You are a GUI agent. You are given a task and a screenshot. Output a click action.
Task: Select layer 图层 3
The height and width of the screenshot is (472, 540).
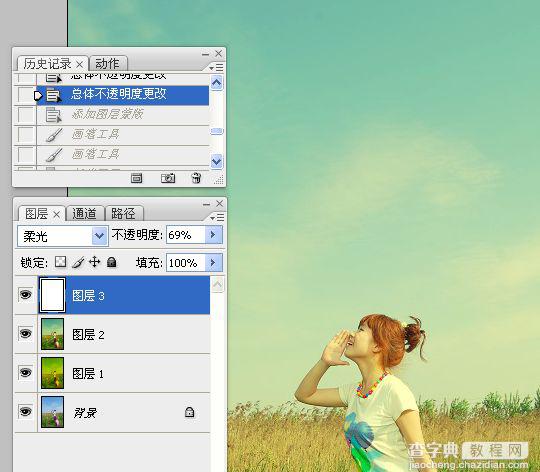123,295
